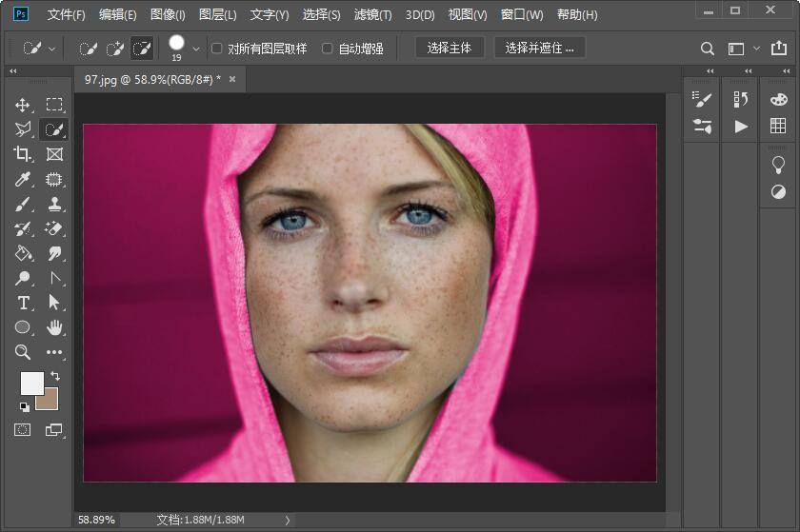The height and width of the screenshot is (532, 800).
Task: Select the Polygonal Lasso tool
Action: (23, 129)
